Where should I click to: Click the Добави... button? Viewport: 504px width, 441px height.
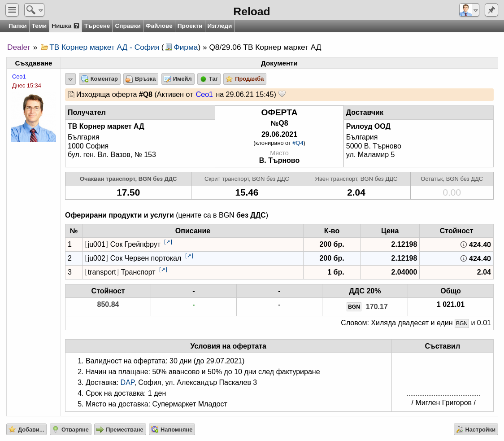26,429
